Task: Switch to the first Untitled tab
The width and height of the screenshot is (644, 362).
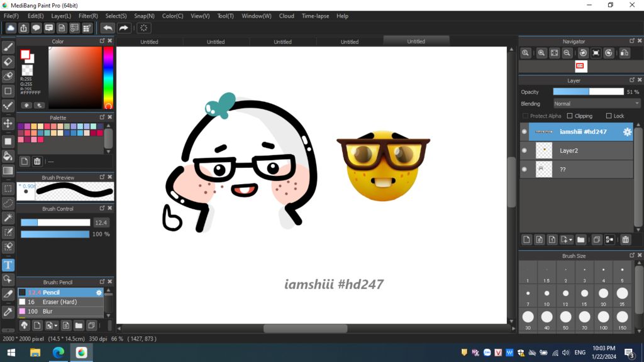Action: 149,41
